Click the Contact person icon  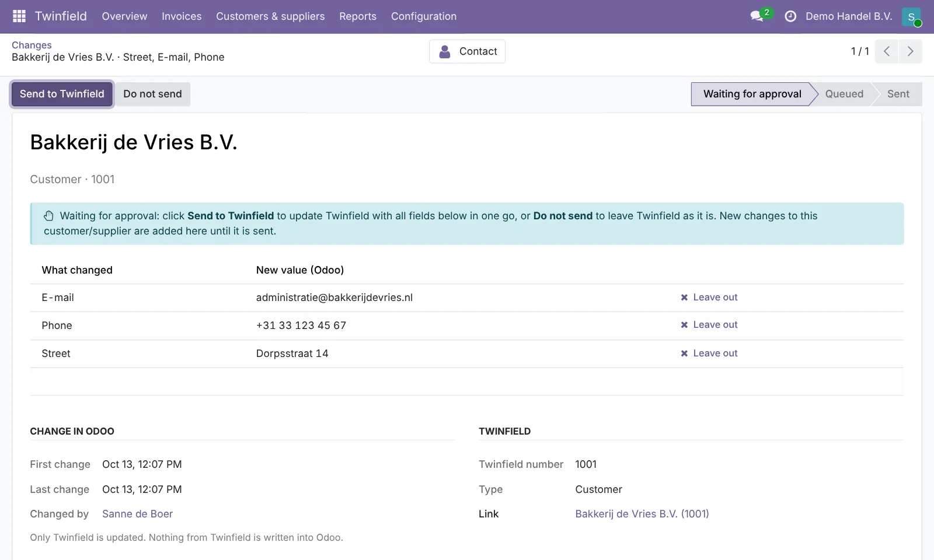[445, 51]
